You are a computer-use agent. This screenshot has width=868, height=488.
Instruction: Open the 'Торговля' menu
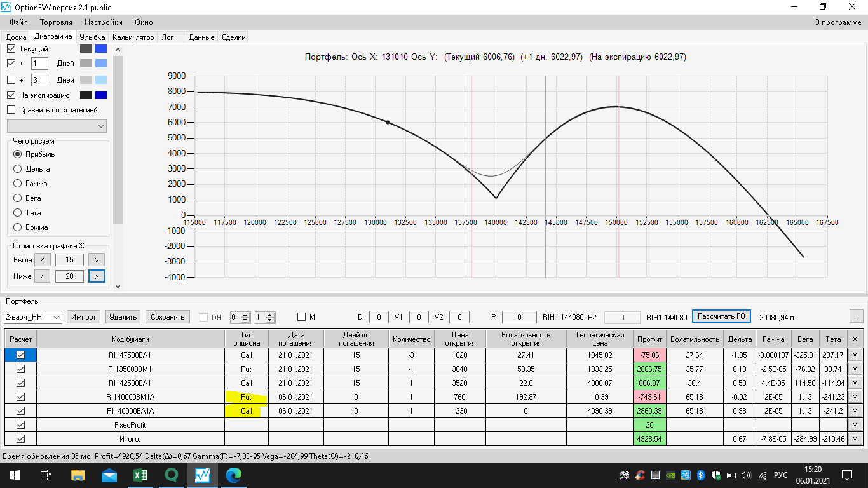[x=56, y=22]
